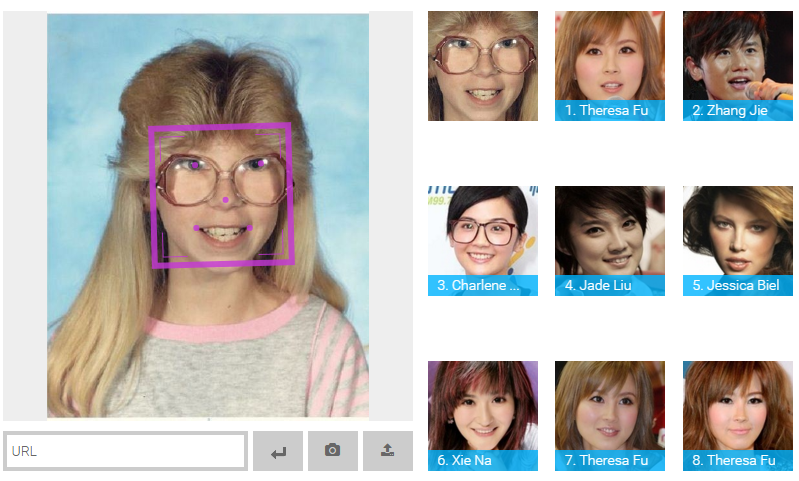The image size is (799, 481).
Task: Click the '7. Theresa Fu' name label
Action: 609,460
